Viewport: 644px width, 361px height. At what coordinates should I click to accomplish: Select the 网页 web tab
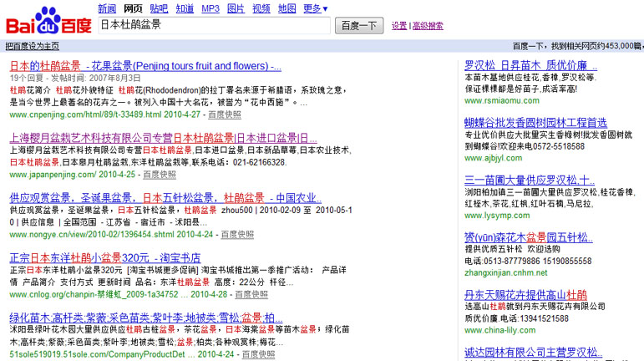(x=133, y=8)
